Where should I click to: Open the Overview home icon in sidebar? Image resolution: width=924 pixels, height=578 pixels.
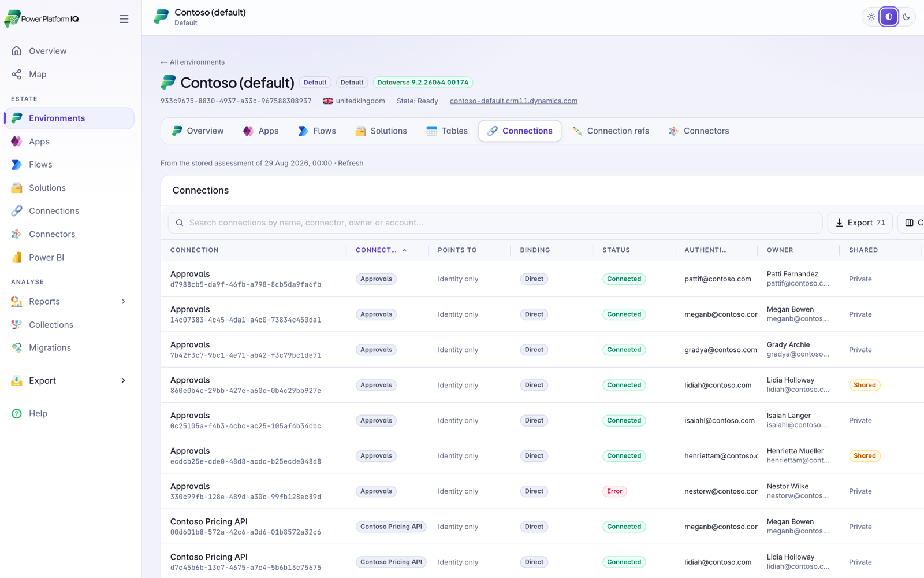pos(17,51)
